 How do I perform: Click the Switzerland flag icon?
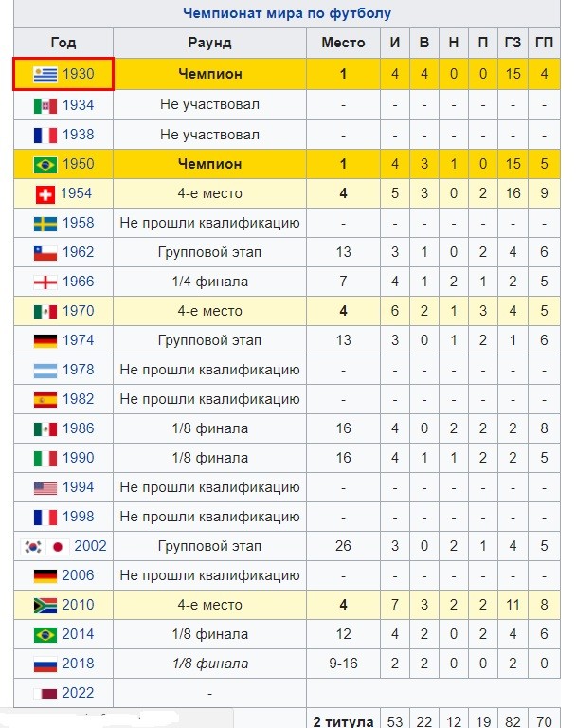tap(45, 193)
